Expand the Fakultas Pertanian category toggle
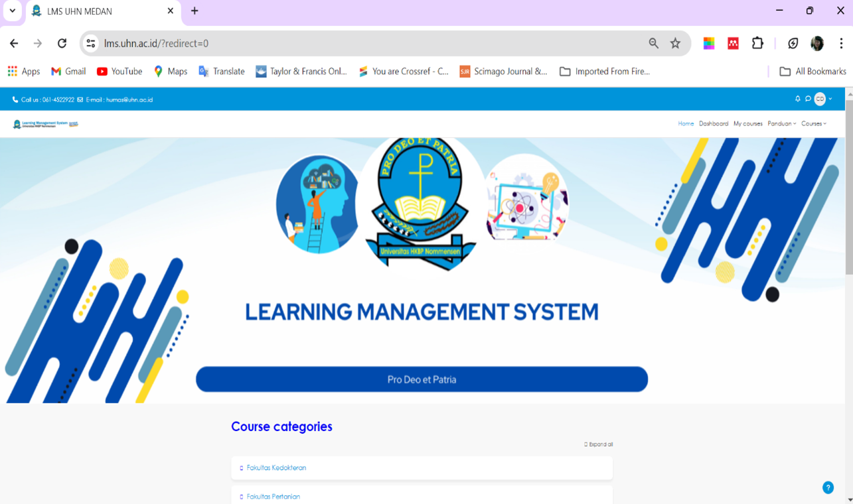The height and width of the screenshot is (504, 853). [x=242, y=497]
